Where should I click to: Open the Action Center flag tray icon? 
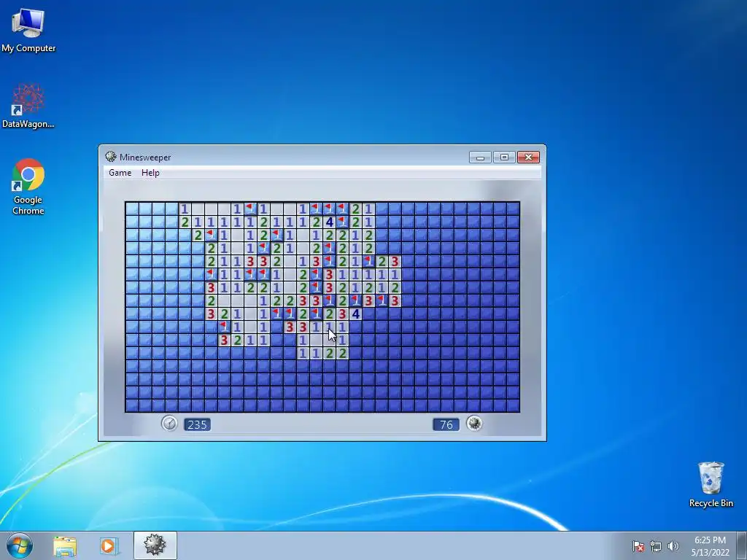pyautogui.click(x=638, y=546)
